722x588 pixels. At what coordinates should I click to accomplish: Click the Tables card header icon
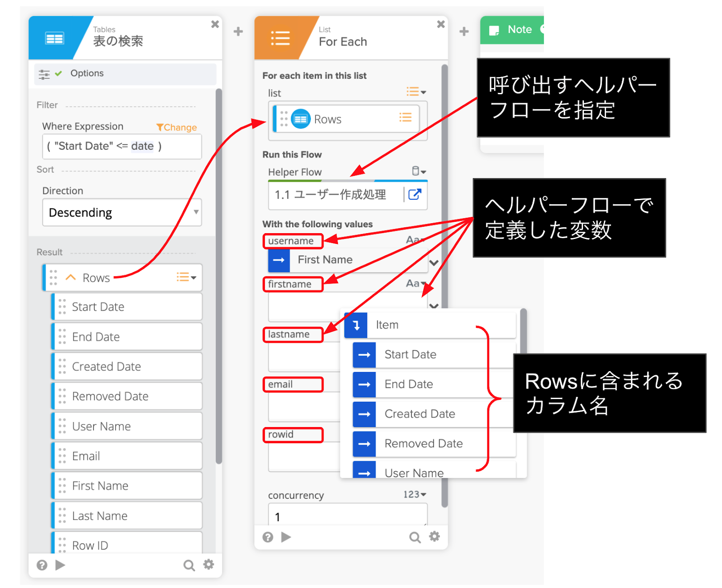54,39
